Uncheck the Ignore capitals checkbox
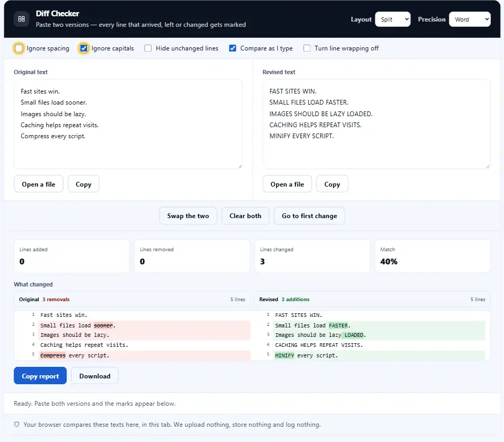 point(83,48)
